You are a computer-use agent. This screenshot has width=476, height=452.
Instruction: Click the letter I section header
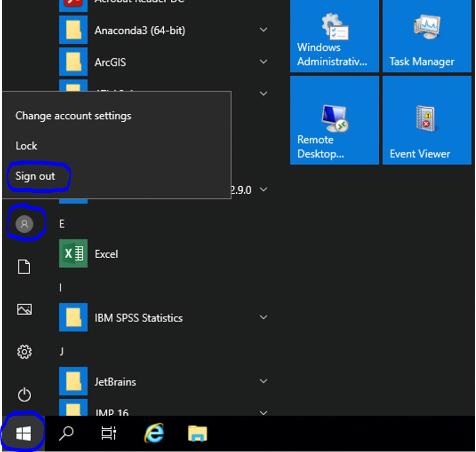point(60,287)
